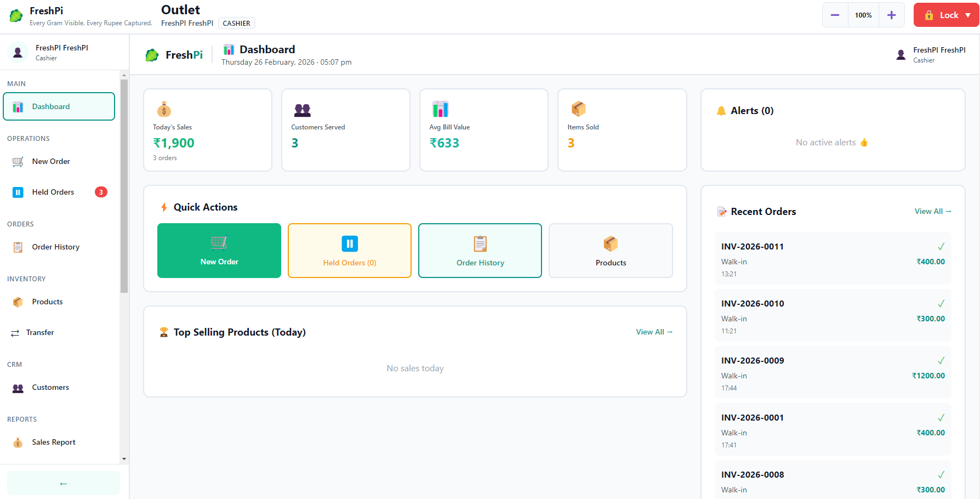Click the alerts bell icon

[722, 110]
